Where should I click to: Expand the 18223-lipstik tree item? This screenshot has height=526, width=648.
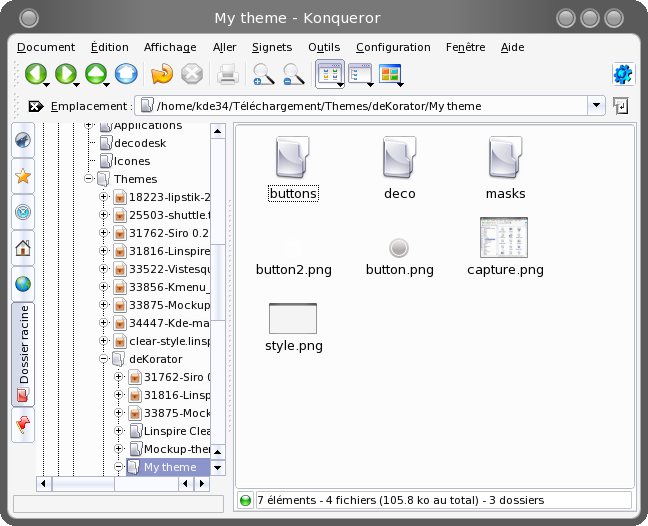(x=104, y=197)
